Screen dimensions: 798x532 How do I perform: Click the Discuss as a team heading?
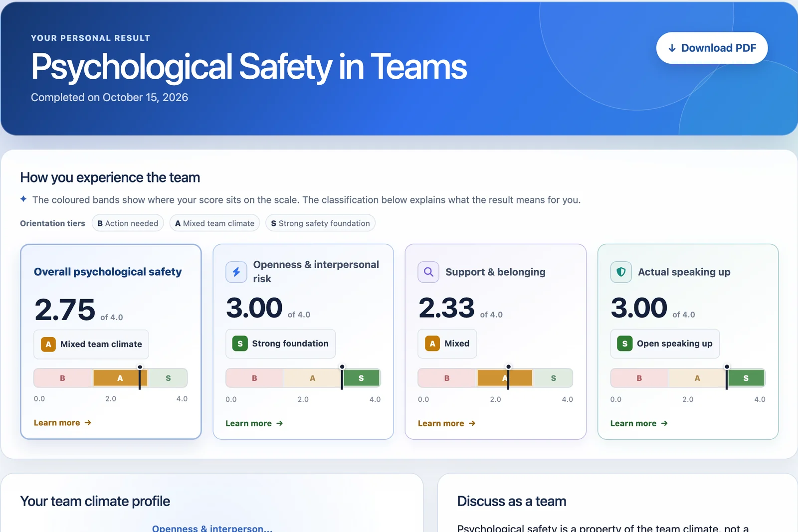[512, 501]
